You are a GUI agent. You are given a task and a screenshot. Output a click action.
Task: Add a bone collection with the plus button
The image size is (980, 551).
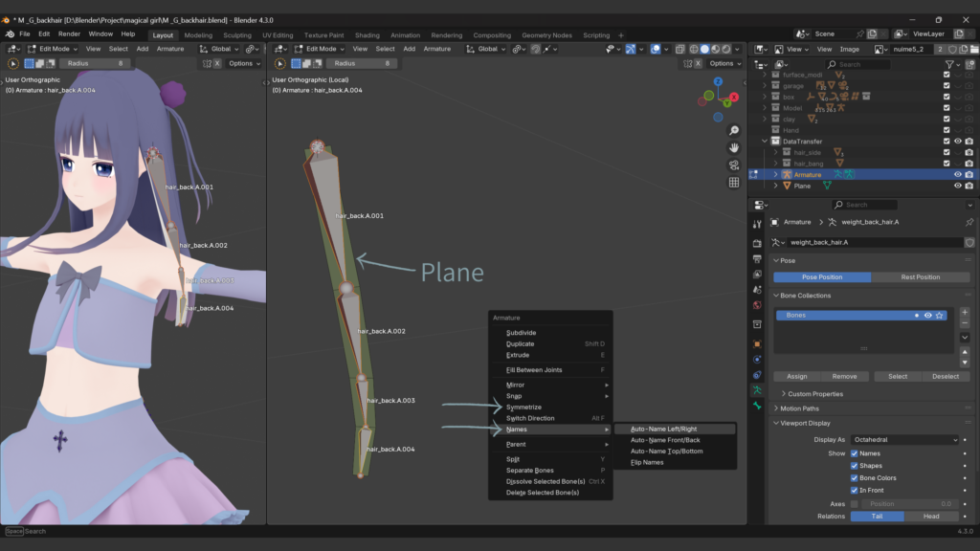(964, 313)
